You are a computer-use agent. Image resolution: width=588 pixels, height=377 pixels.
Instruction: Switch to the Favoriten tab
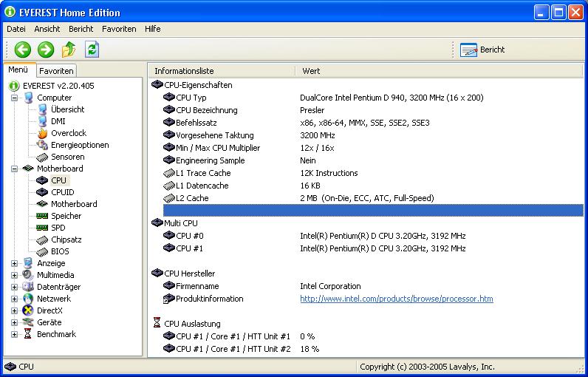click(56, 71)
